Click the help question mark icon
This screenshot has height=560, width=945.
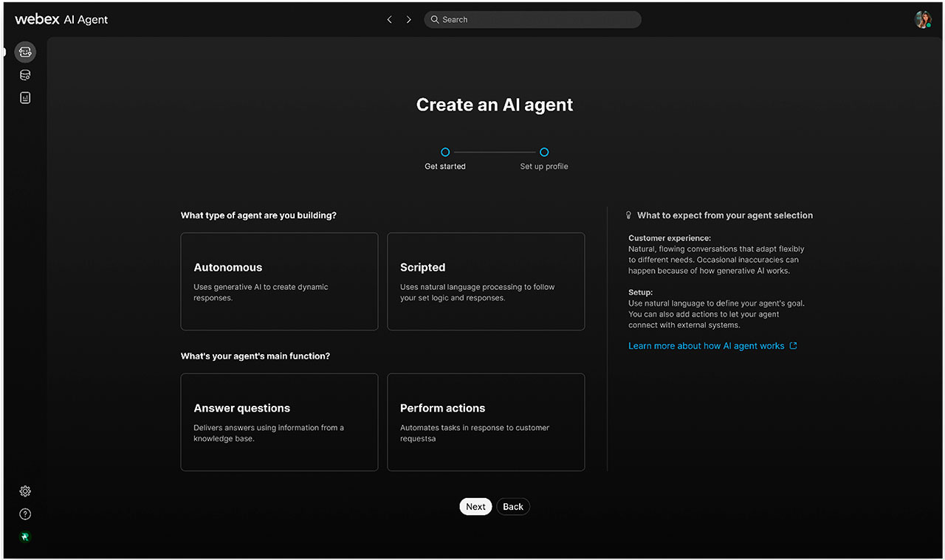[x=25, y=514]
